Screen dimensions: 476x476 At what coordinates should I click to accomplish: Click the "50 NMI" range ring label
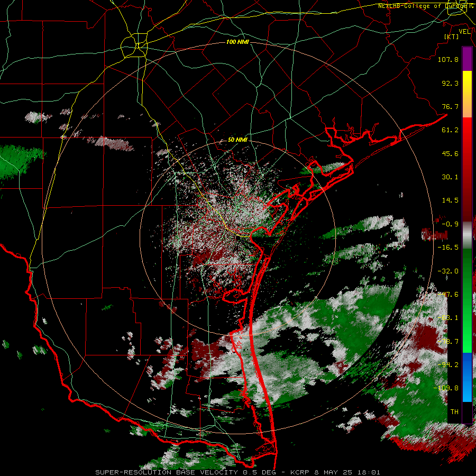(x=237, y=140)
